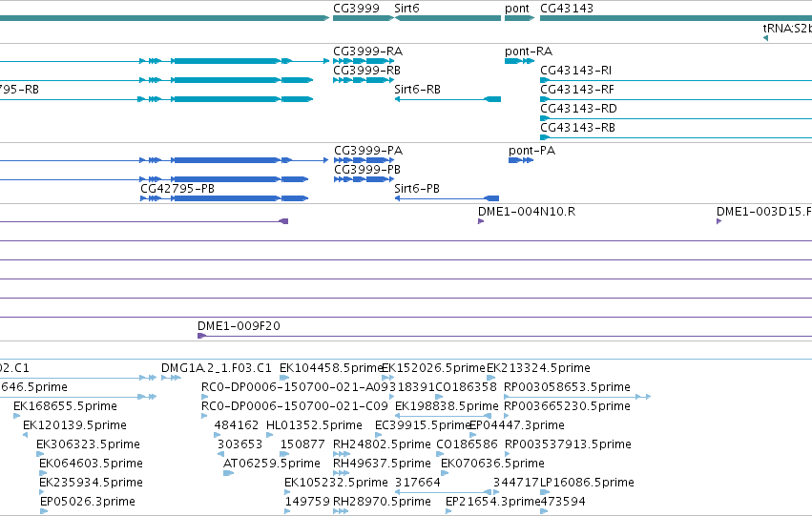
Task: Select the CG43143-RF transcript label
Action: (x=577, y=90)
